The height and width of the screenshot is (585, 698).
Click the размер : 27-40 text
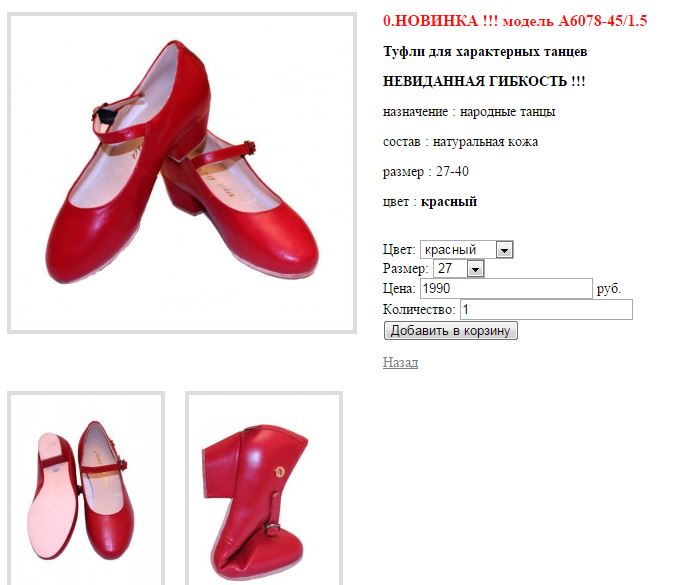[x=426, y=171]
